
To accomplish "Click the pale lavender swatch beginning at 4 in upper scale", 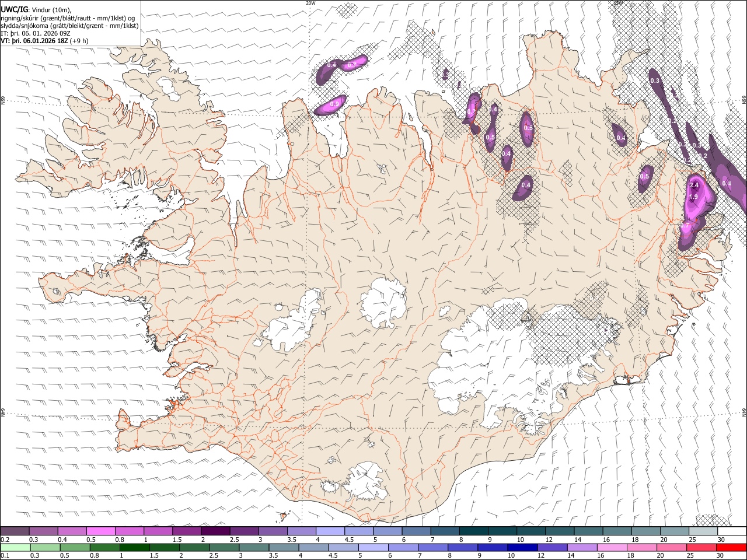I will [330, 531].
